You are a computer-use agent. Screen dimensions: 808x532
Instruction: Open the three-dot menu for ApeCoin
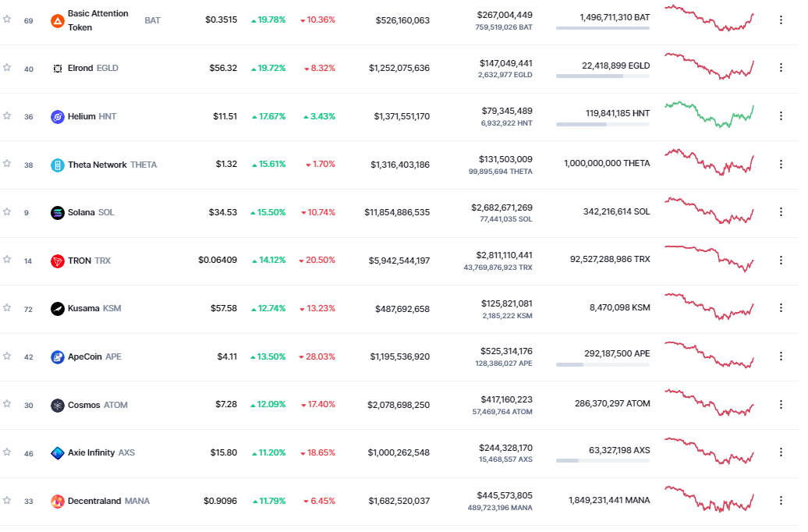[781, 356]
